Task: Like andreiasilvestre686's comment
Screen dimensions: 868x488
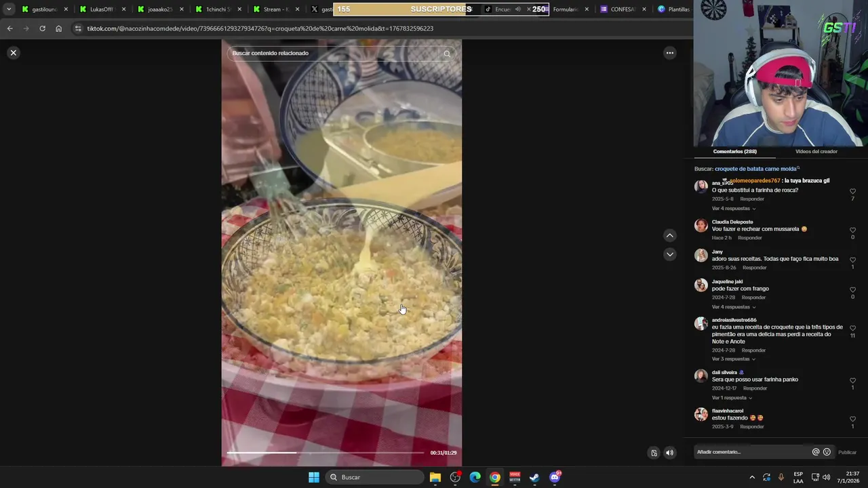Action: tap(852, 329)
